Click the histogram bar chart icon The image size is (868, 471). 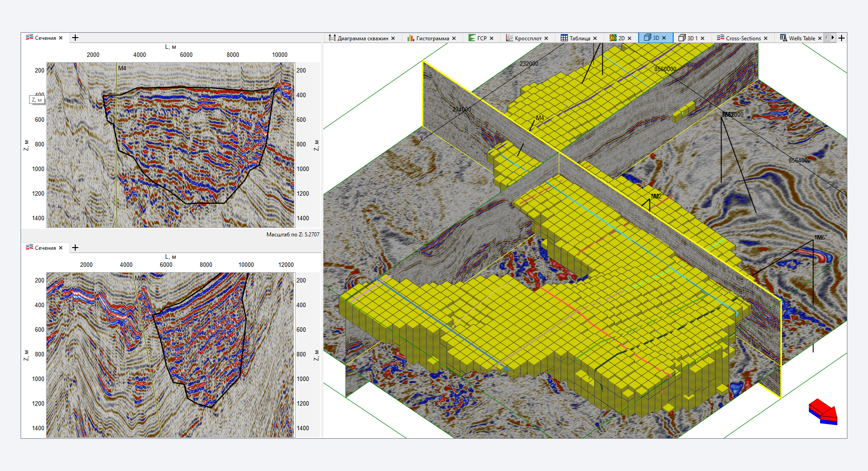(411, 38)
